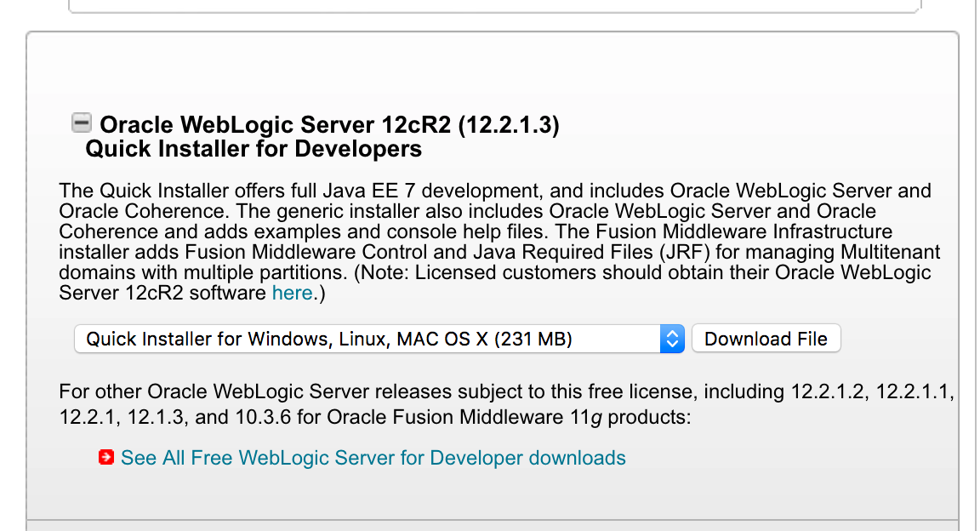Click the paragraph starting 'The Quick Installer offers'
980x531 pixels.
tap(499, 242)
